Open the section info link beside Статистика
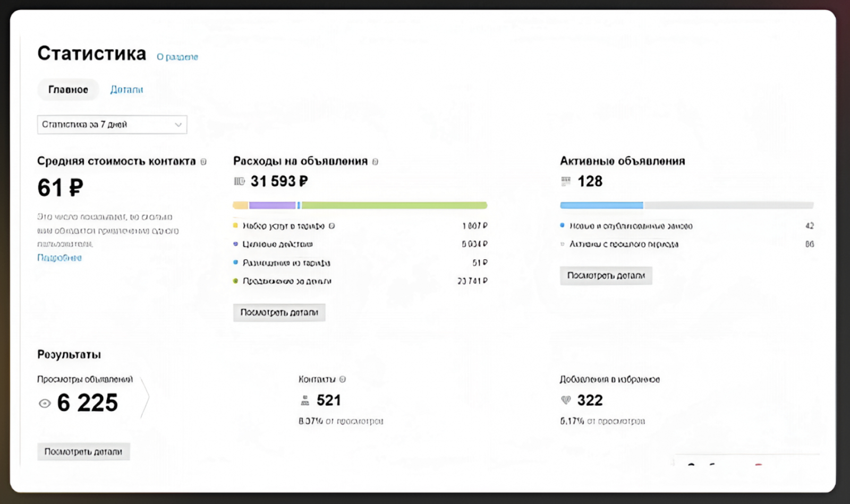Viewport: 850px width, 504px height. tap(177, 57)
